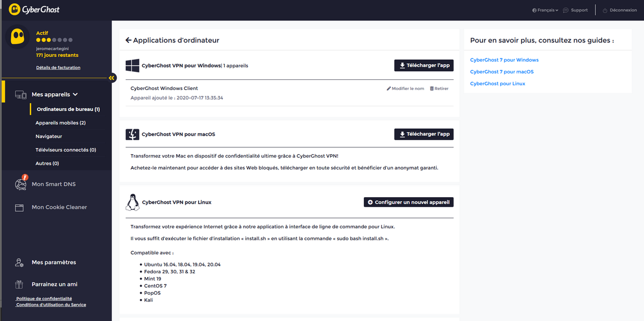Click the Windows logo icon

(x=132, y=65)
